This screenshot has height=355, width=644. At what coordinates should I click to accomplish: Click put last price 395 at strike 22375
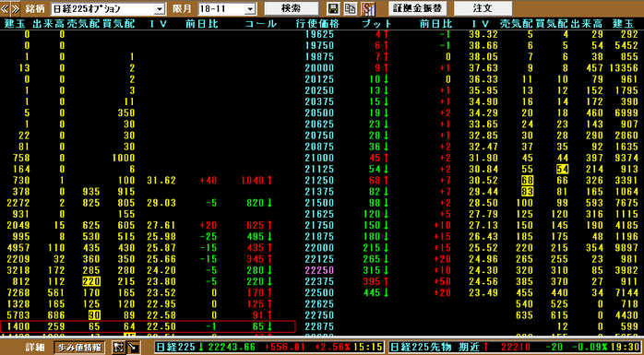(371, 281)
